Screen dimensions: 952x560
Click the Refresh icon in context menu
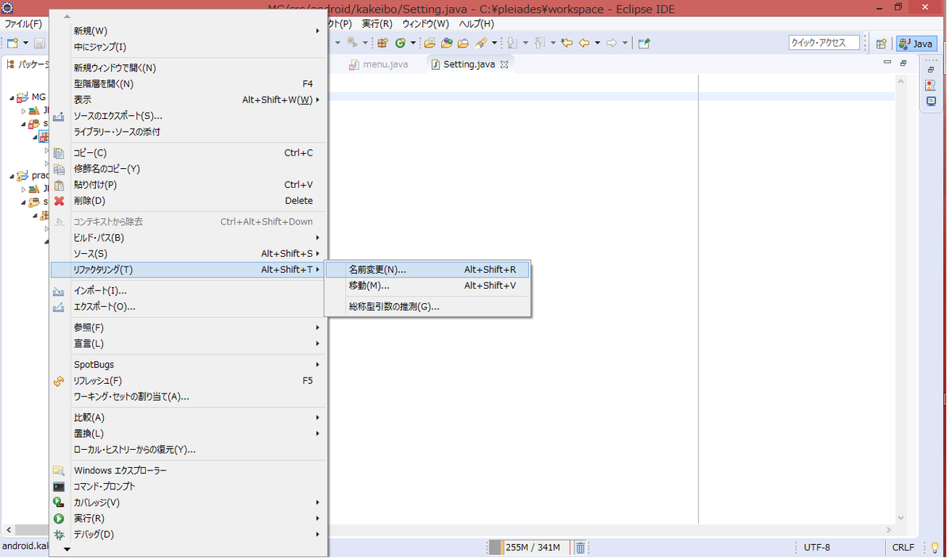click(x=59, y=381)
